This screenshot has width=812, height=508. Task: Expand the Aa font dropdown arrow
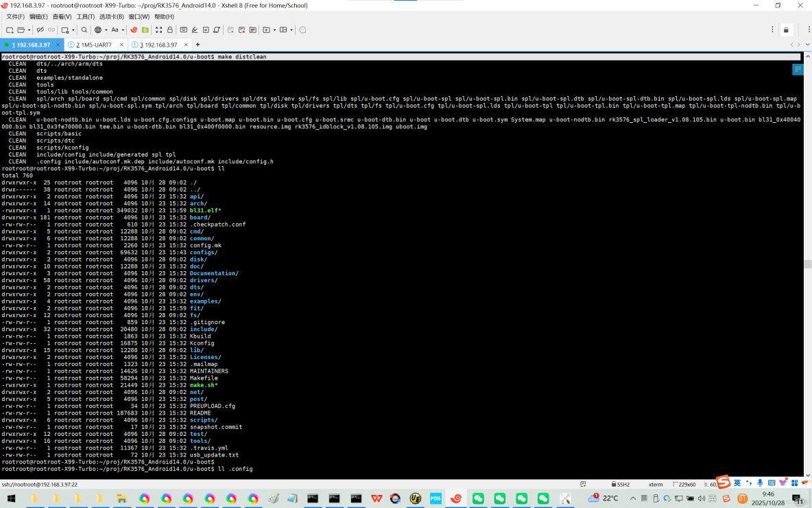pyautogui.click(x=123, y=30)
